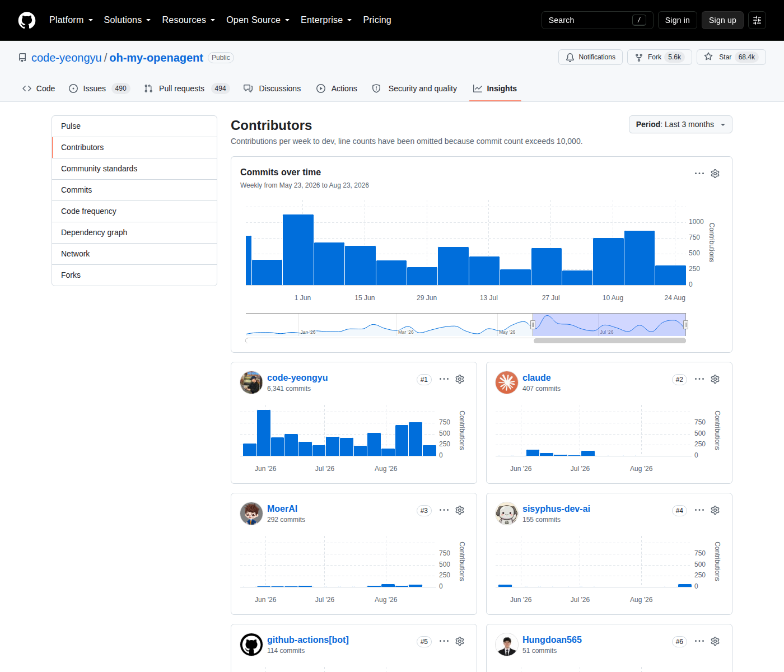This screenshot has width=784, height=672.
Task: Open settings gear on claude card
Action: [x=715, y=379]
